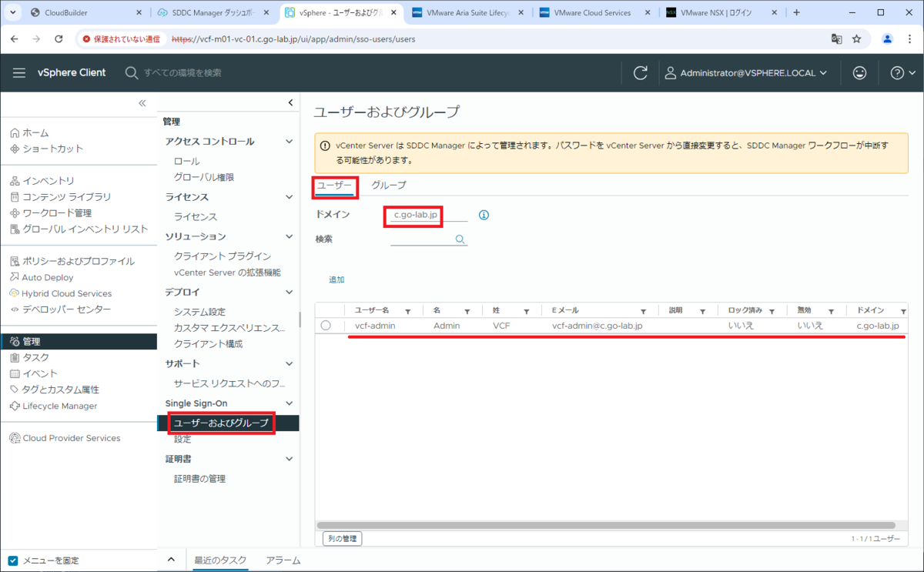Open filter for 説明 column
The height and width of the screenshot is (572, 924).
click(703, 311)
